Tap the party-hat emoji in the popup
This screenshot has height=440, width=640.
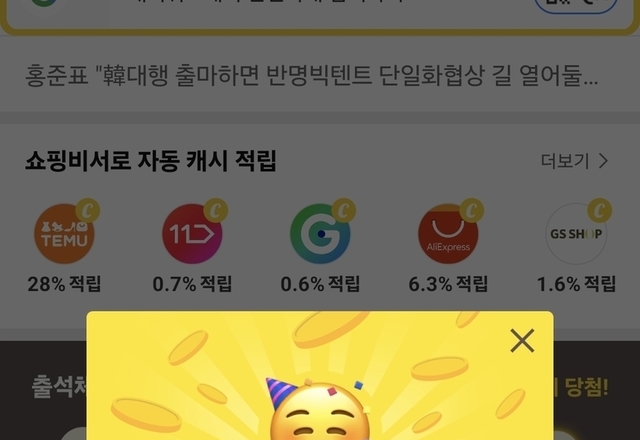(318, 410)
